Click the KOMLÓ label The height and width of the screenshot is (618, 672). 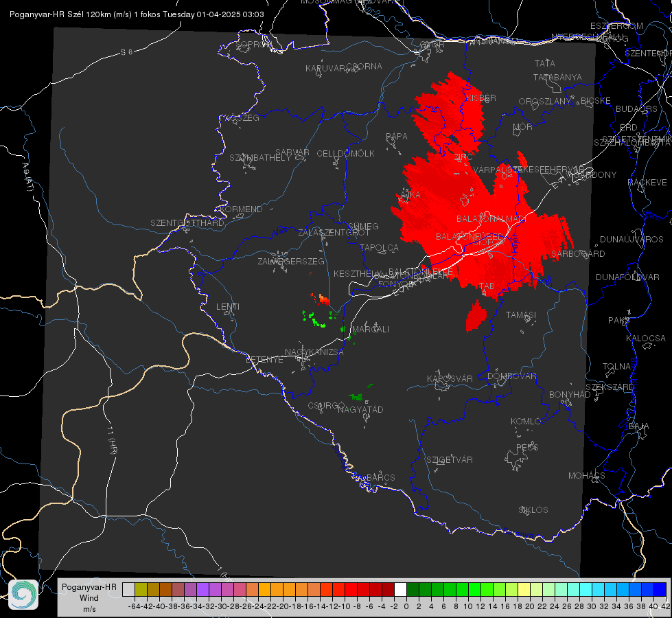point(526,422)
